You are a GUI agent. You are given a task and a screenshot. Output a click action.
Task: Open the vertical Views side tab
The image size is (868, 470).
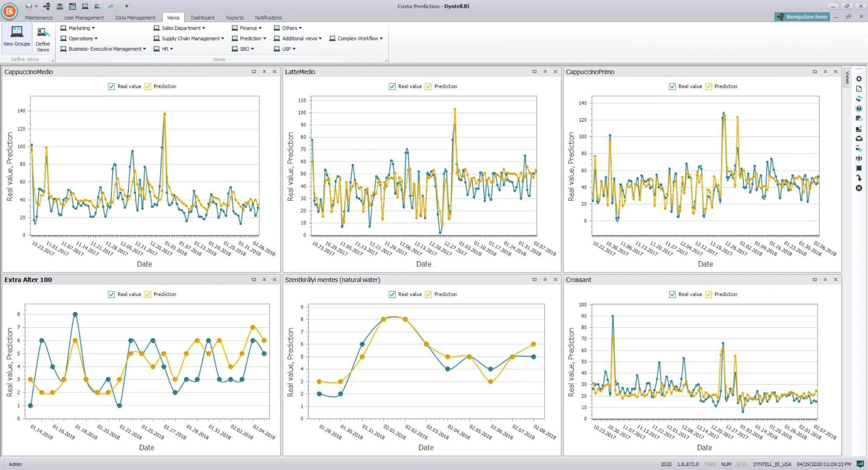click(x=847, y=77)
